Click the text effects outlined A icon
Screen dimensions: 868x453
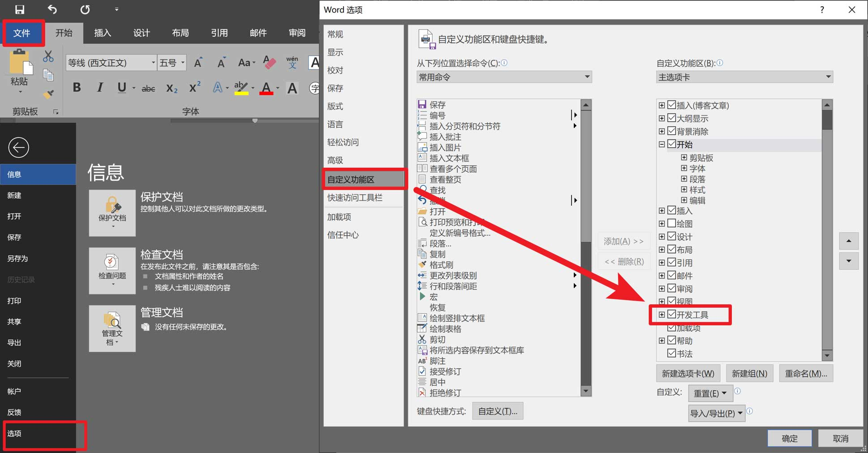click(218, 87)
